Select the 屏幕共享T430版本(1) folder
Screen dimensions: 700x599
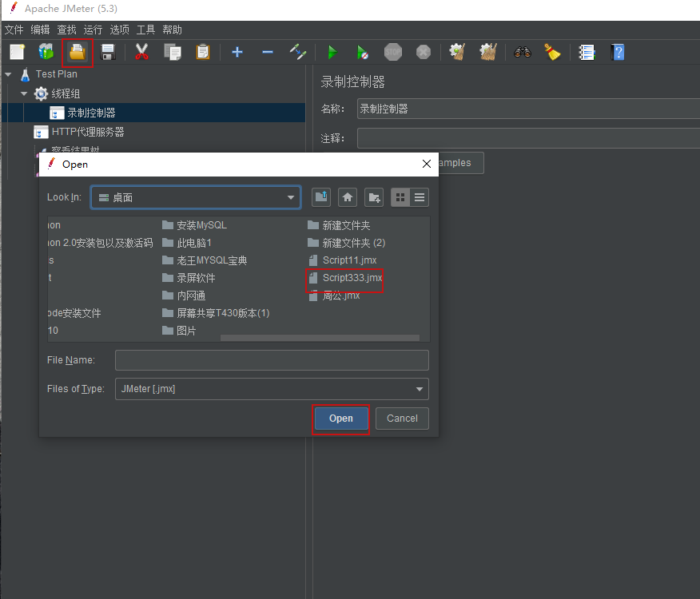tap(216, 313)
